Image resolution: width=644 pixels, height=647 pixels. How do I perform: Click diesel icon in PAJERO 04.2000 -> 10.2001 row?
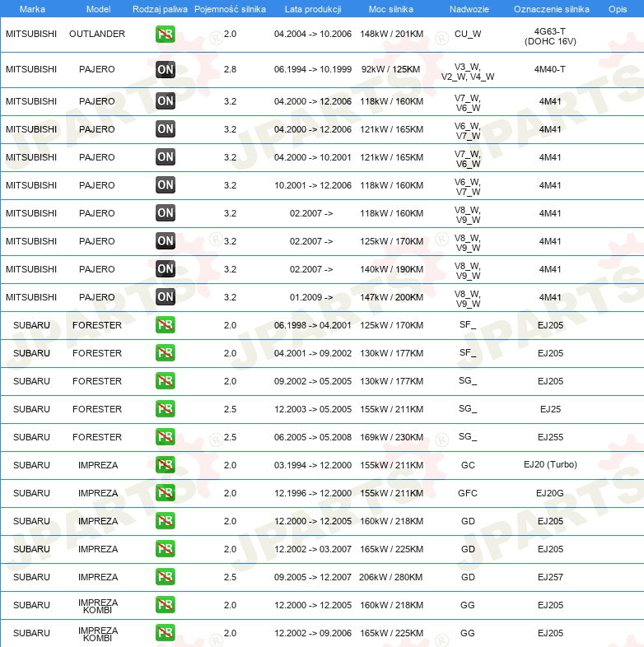point(166,157)
